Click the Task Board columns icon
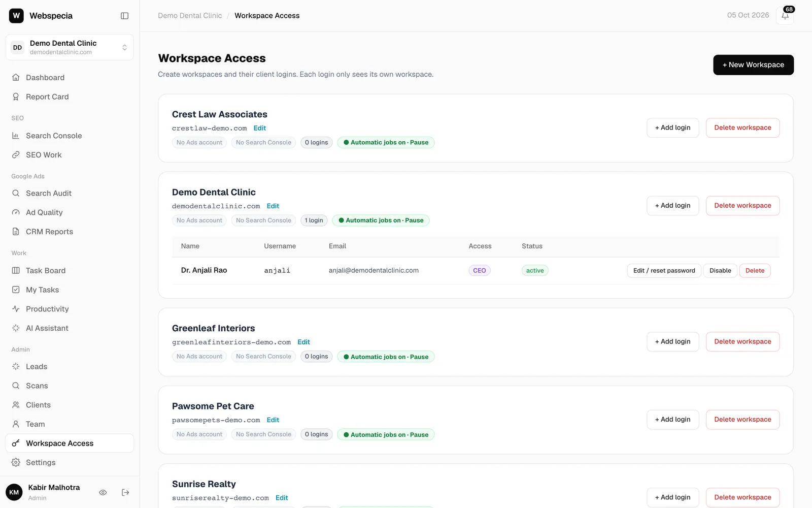Viewport: 812px width, 508px height. (16, 271)
